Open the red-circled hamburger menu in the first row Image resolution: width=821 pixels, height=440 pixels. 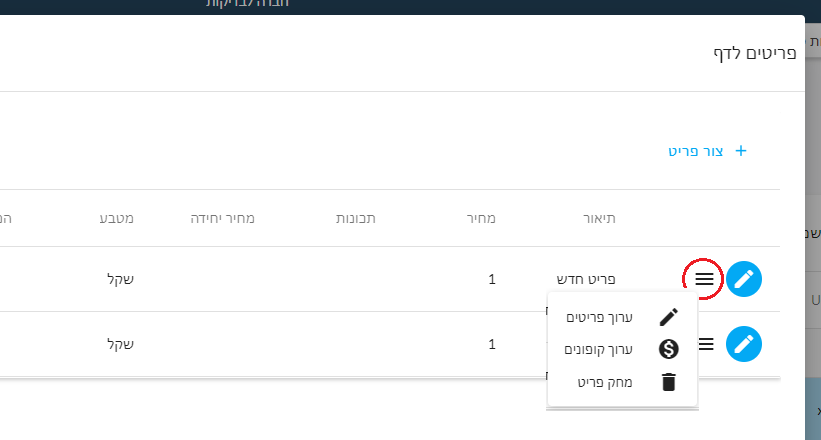[x=704, y=279]
